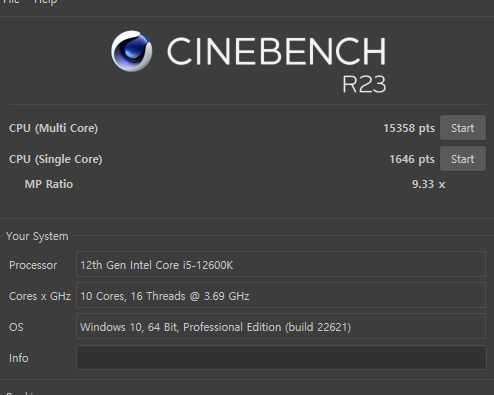Image resolution: width=494 pixels, height=395 pixels.
Task: Start the CPU Single Core benchmark
Action: 463,159
